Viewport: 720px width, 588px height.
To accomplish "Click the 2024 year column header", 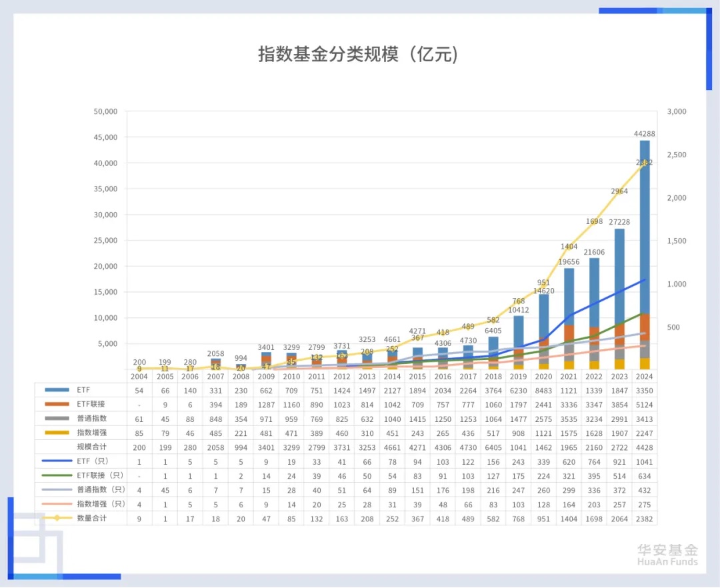I will pyautogui.click(x=645, y=376).
